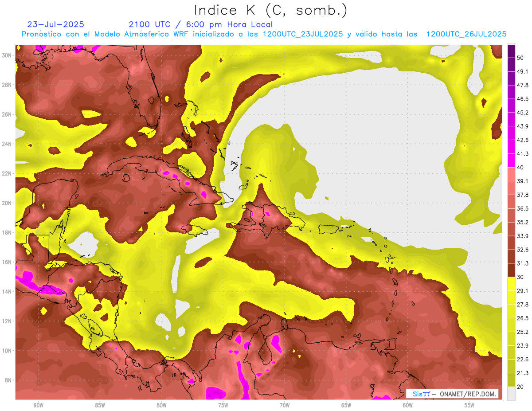Click the '23.9' color scale value
This screenshot has height=411, width=532.
pos(522,346)
